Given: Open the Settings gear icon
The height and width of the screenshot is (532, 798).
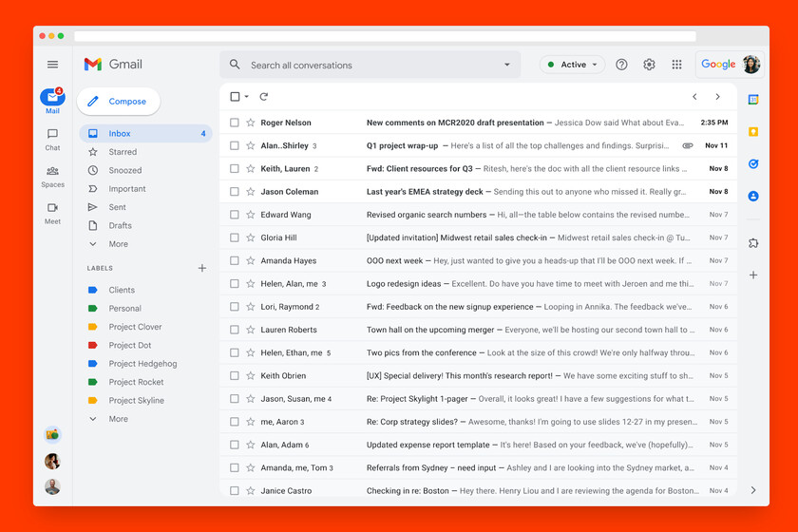Looking at the screenshot, I should 649,65.
